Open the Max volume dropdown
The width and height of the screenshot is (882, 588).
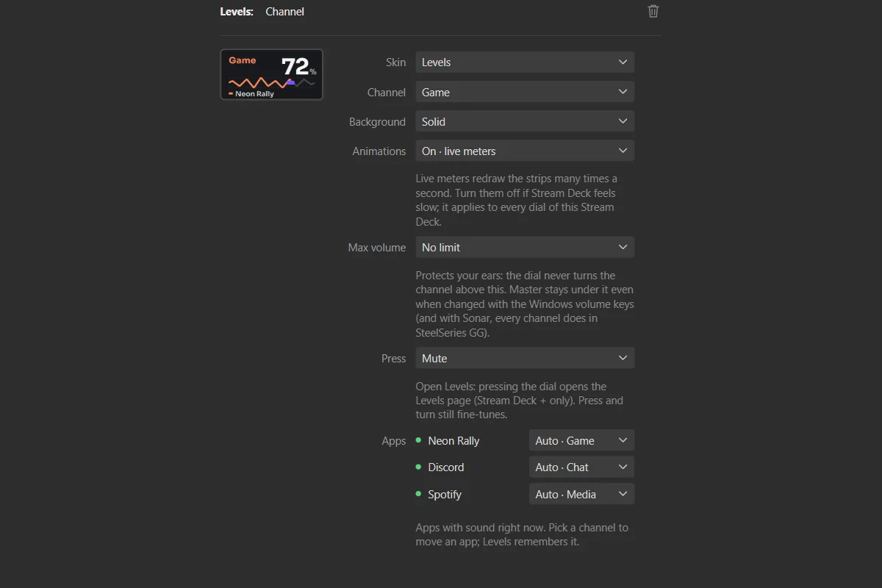click(x=525, y=247)
